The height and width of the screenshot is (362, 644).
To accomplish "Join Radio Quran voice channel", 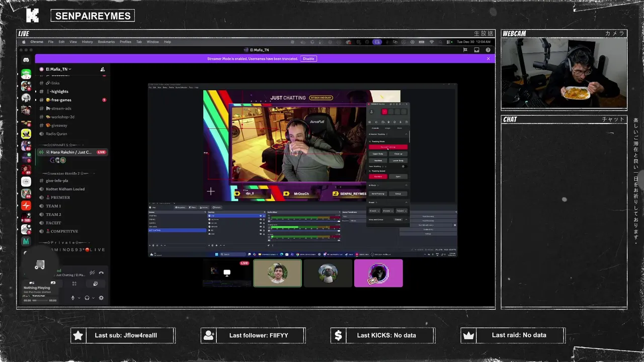I will coord(71,134).
